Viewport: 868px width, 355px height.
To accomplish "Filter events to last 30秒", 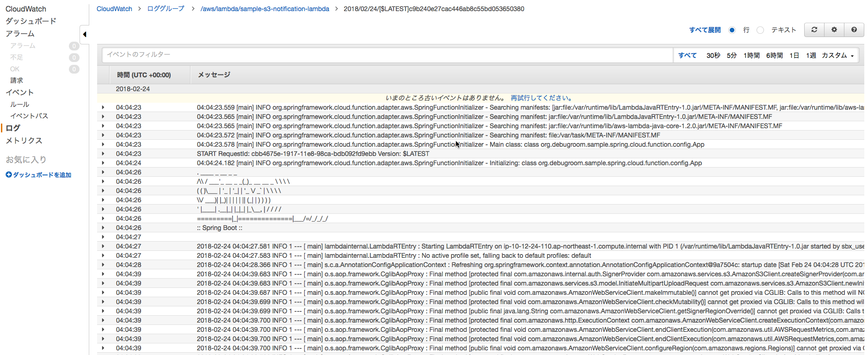I will click(x=713, y=55).
